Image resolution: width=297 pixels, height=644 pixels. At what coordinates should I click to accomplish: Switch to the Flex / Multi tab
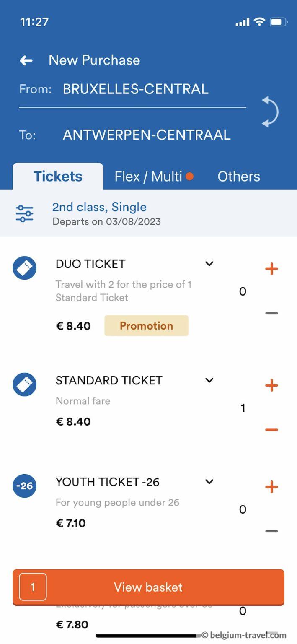pos(149,177)
